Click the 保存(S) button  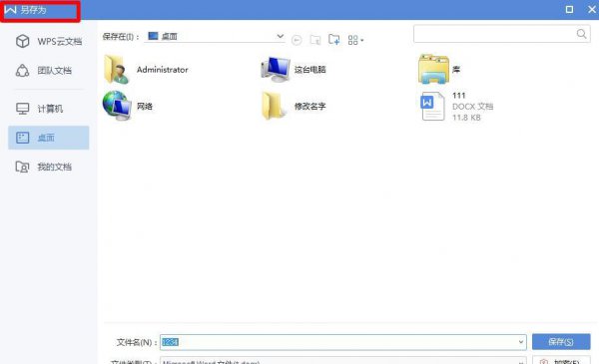(561, 341)
